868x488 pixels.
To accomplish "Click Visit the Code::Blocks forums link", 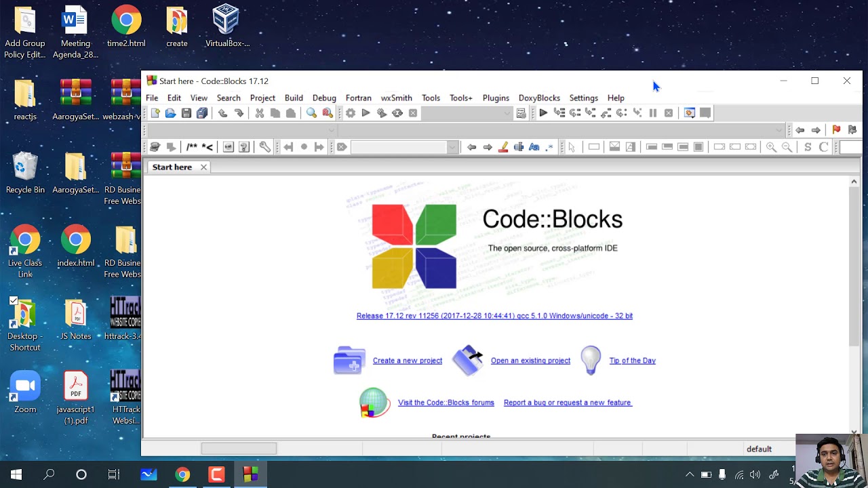I will click(446, 403).
